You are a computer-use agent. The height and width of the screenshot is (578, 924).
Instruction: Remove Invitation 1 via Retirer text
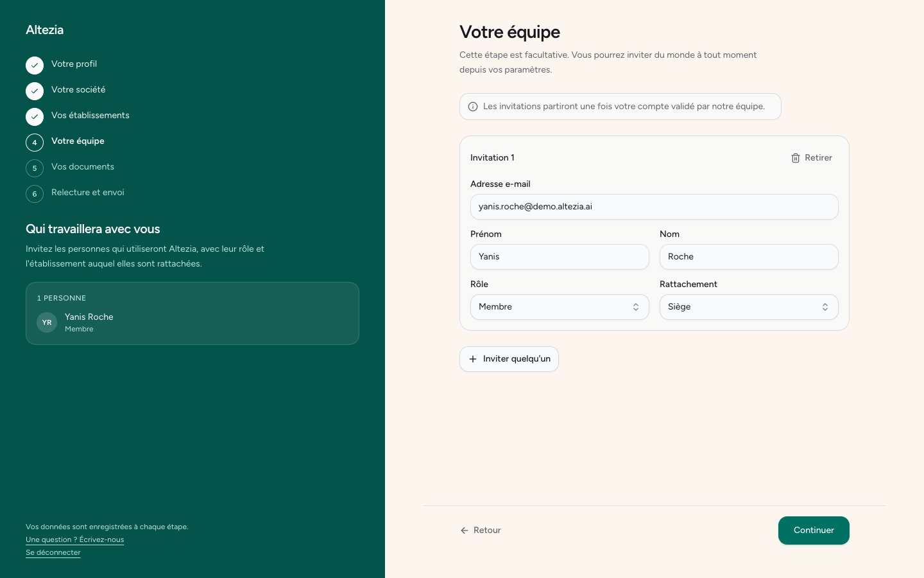coord(818,158)
